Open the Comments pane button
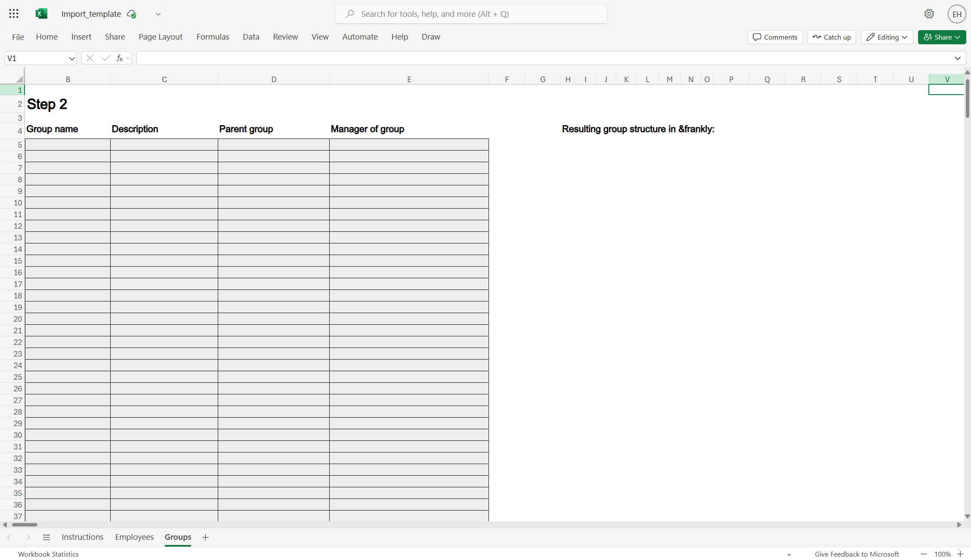Image resolution: width=971 pixels, height=560 pixels. click(775, 37)
